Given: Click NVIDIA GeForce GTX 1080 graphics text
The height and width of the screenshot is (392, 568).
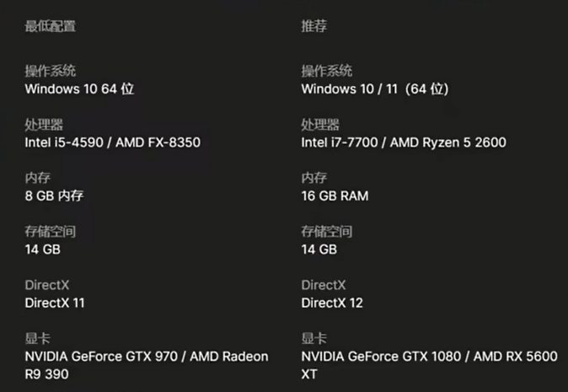Looking at the screenshot, I should click(381, 357).
